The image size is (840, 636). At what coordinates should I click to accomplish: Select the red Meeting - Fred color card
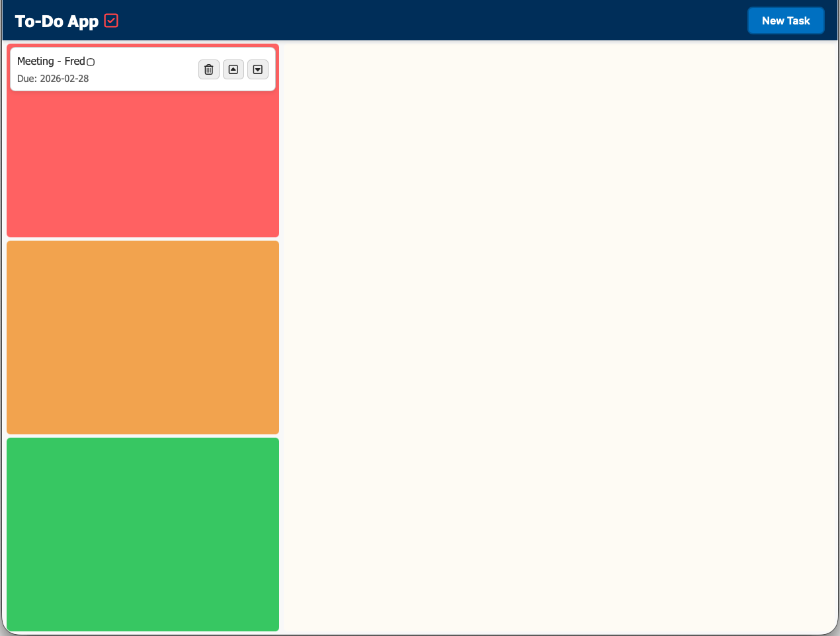pyautogui.click(x=143, y=165)
